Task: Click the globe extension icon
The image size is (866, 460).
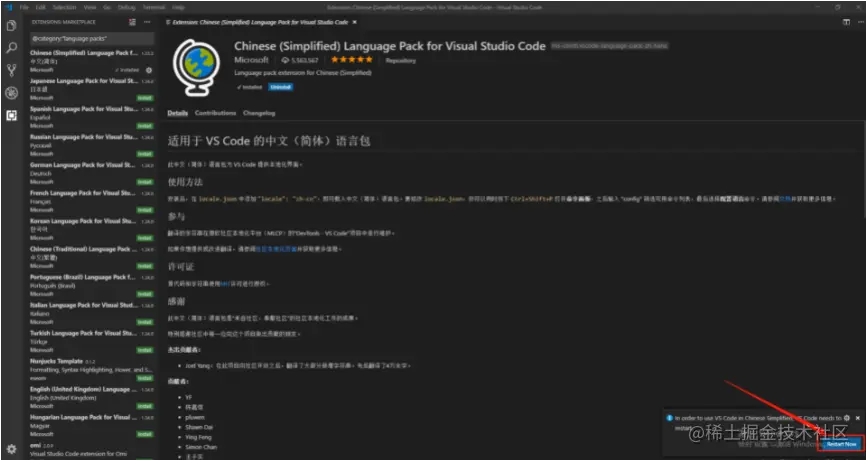Action: pos(196,67)
